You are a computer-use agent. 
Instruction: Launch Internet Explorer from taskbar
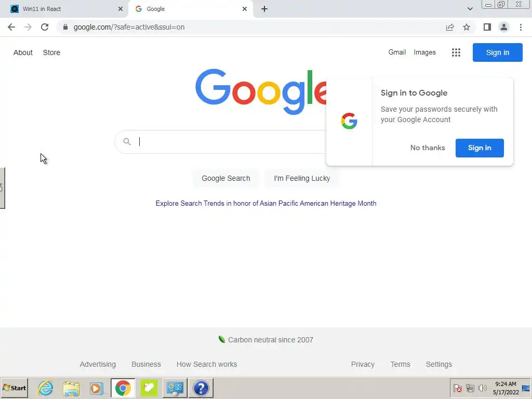pos(46,388)
